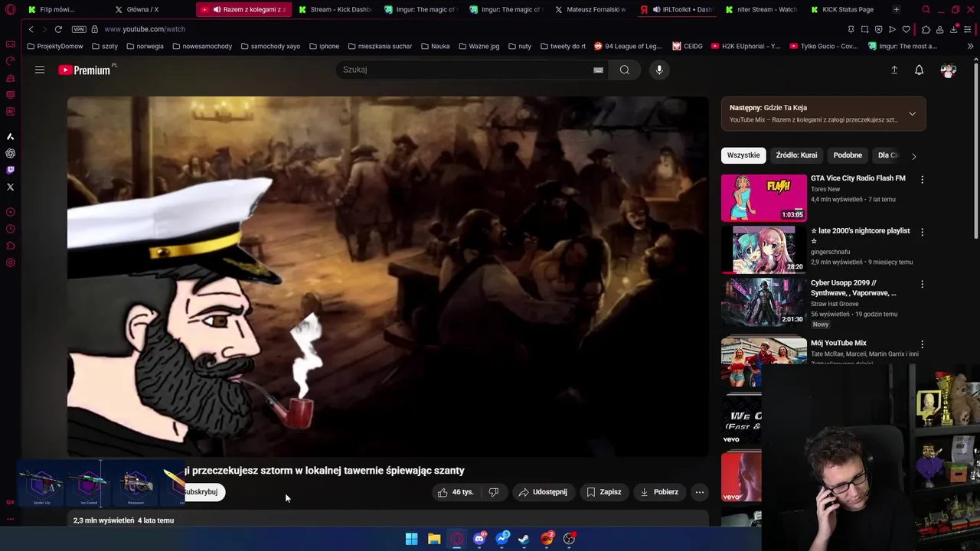
Task: Open the YouTube hamburger guide menu
Action: [x=40, y=70]
